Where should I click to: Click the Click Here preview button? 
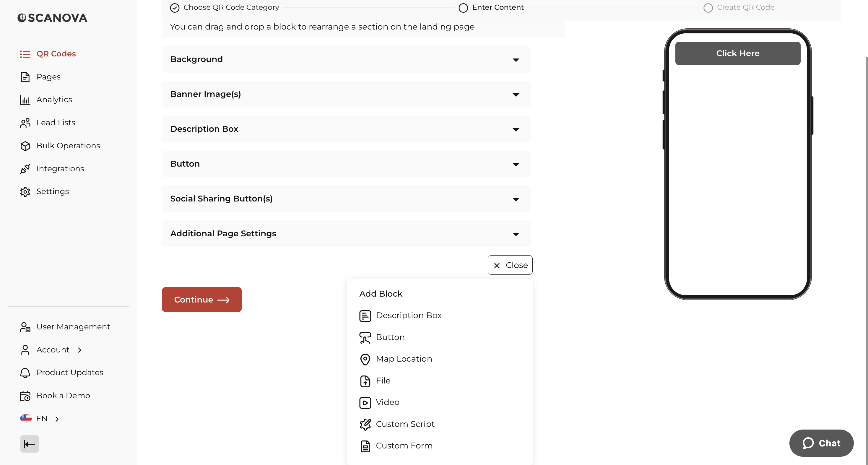click(x=738, y=53)
